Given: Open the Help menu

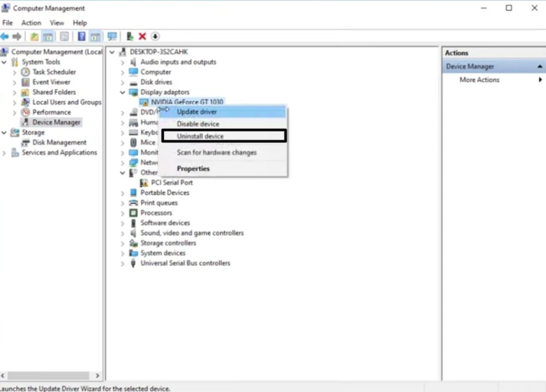Looking at the screenshot, I should [x=80, y=23].
